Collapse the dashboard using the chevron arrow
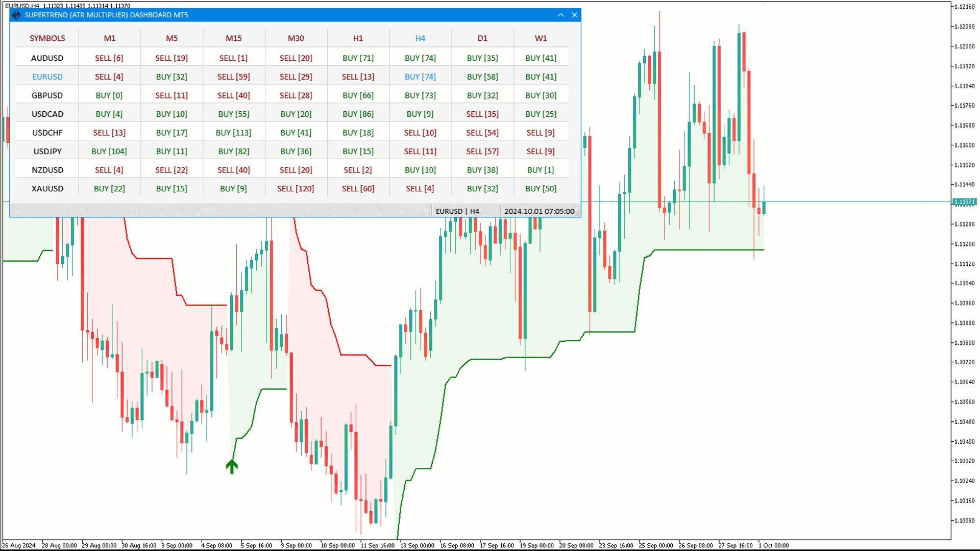980x551 pixels. click(560, 15)
